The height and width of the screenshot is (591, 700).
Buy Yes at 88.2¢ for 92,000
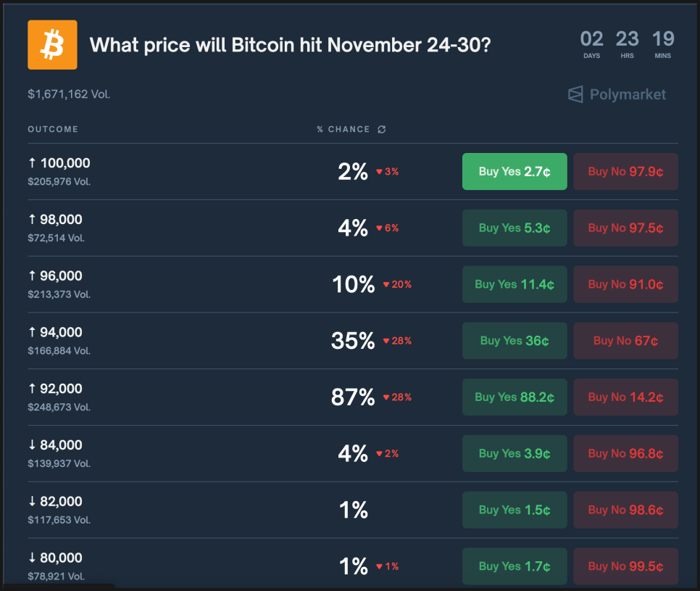coord(514,397)
